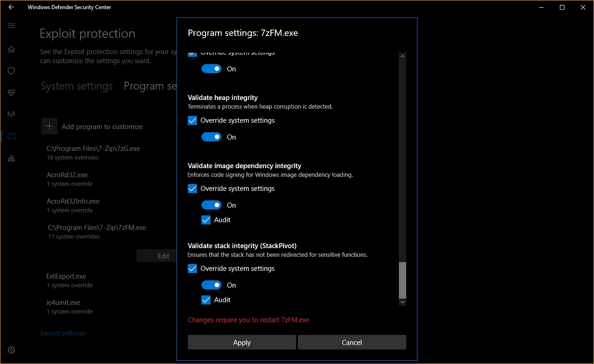The height and width of the screenshot is (364, 594).
Task: Turn off the Validate heap integrity switch
Action: coord(211,137)
